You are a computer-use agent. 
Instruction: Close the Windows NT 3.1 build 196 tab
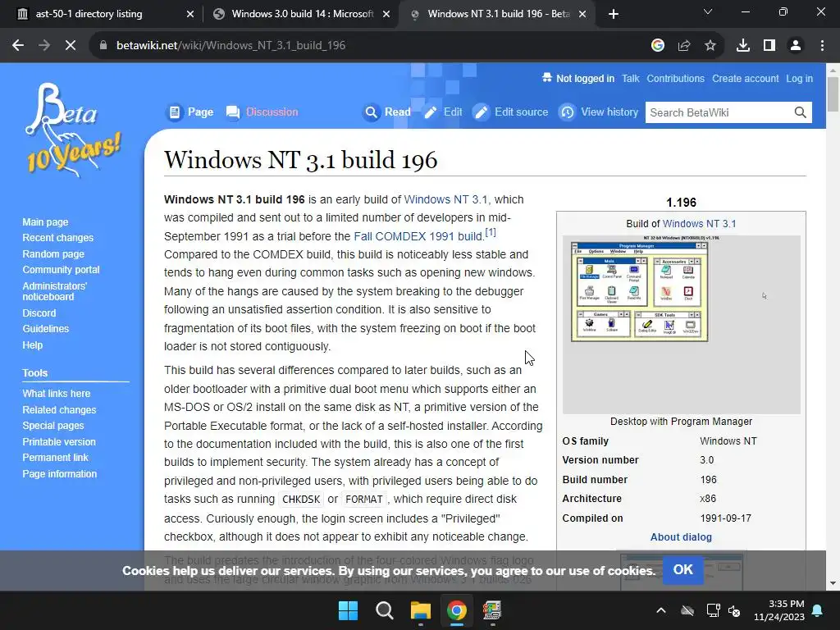[583, 14]
